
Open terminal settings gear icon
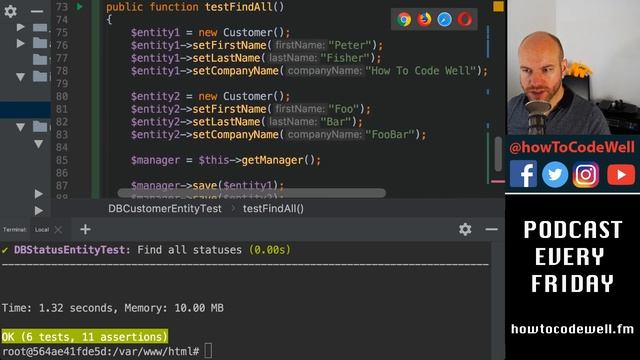pyautogui.click(x=465, y=229)
